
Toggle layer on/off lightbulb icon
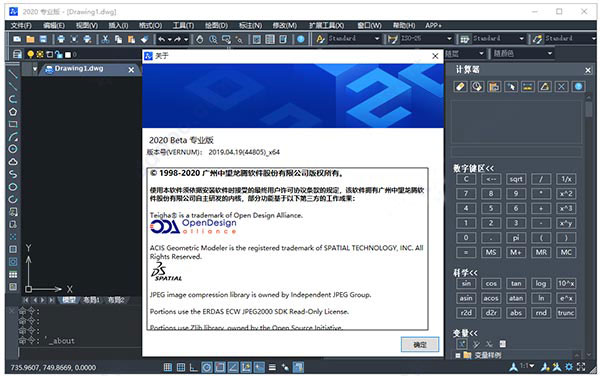pos(30,54)
